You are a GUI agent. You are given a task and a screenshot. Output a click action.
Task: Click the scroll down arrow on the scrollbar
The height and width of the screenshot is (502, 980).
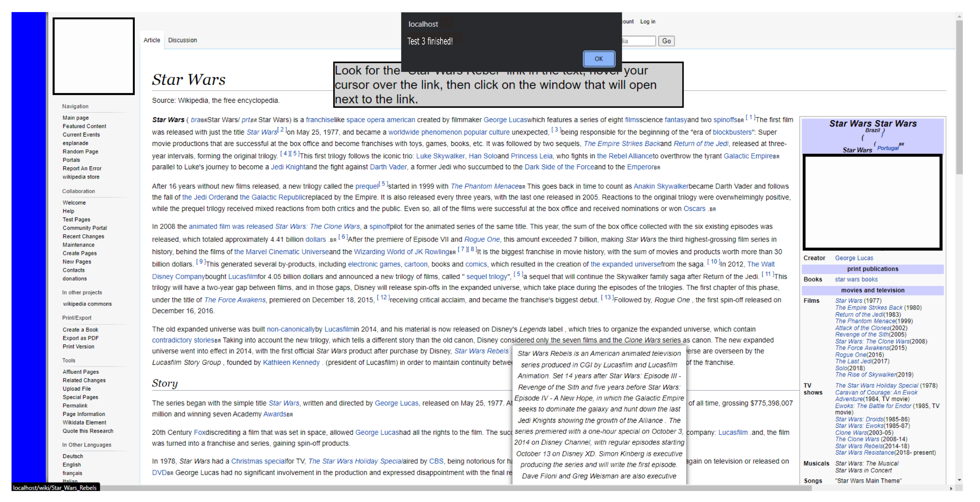959,480
